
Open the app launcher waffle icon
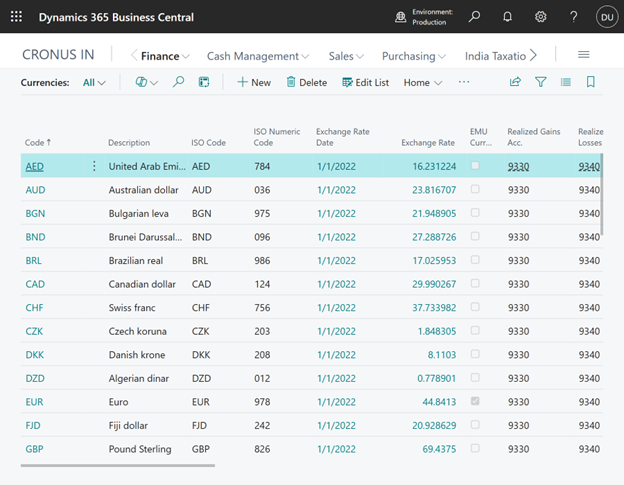click(16, 17)
